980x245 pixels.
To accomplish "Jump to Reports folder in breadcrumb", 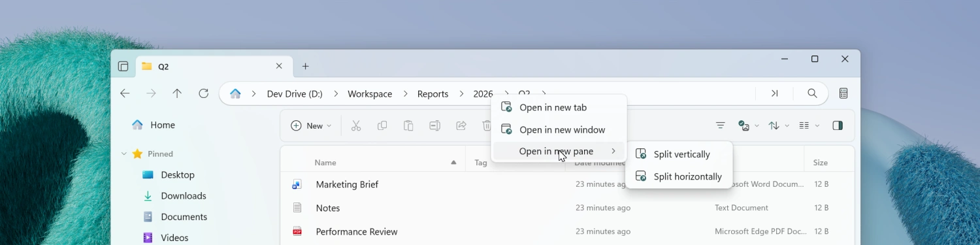I will pyautogui.click(x=433, y=94).
